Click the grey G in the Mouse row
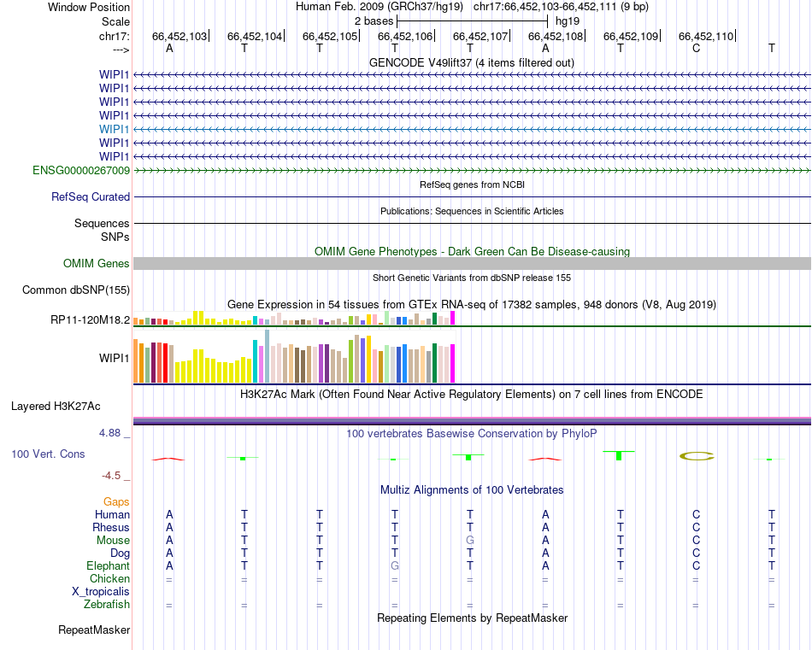 (470, 541)
